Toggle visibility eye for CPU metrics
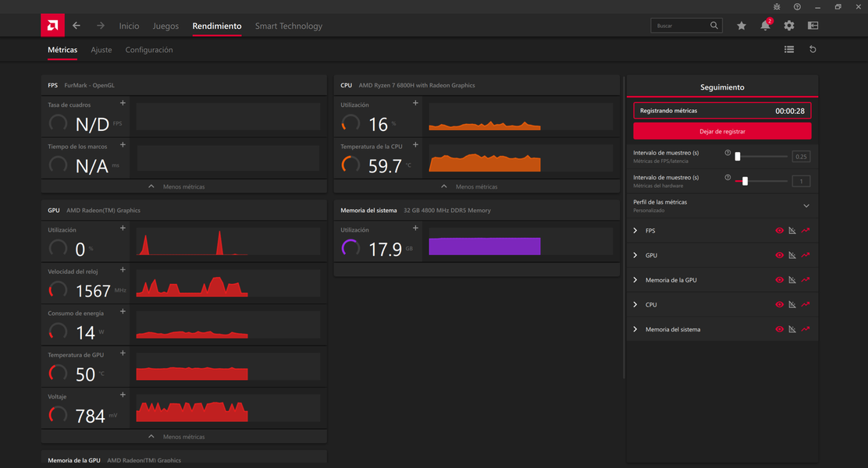The image size is (868, 468). (779, 305)
